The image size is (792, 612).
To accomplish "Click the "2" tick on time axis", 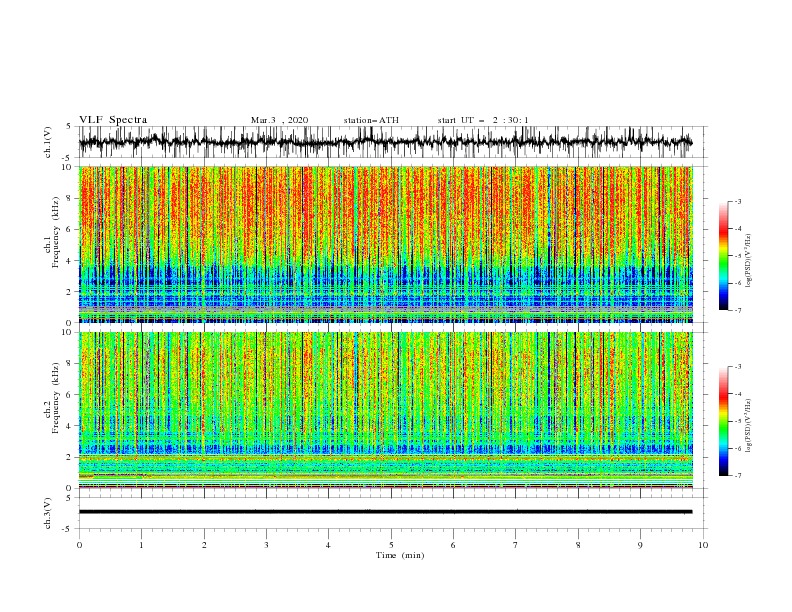I will pyautogui.click(x=204, y=545).
